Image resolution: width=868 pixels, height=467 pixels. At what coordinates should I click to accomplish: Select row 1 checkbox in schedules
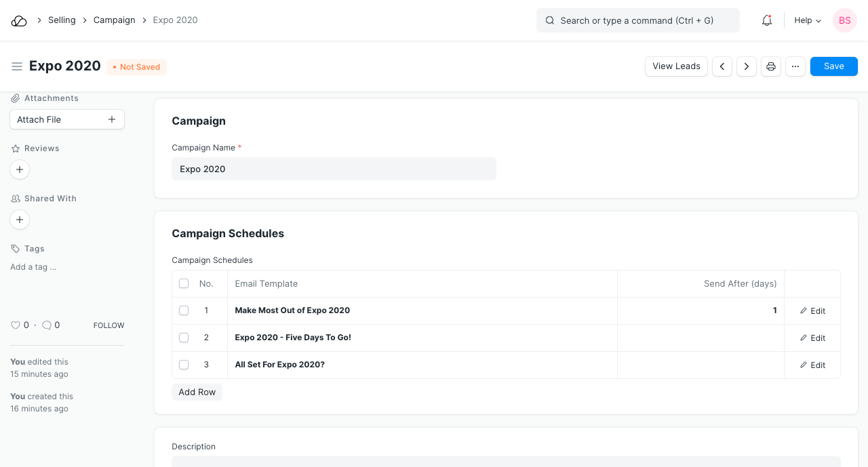coord(184,310)
